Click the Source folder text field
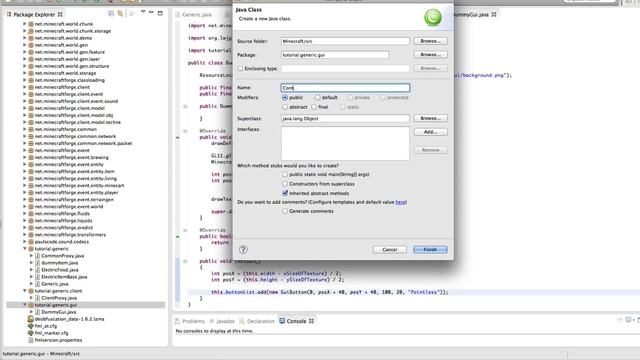This screenshot has height=360, width=640. tap(345, 41)
